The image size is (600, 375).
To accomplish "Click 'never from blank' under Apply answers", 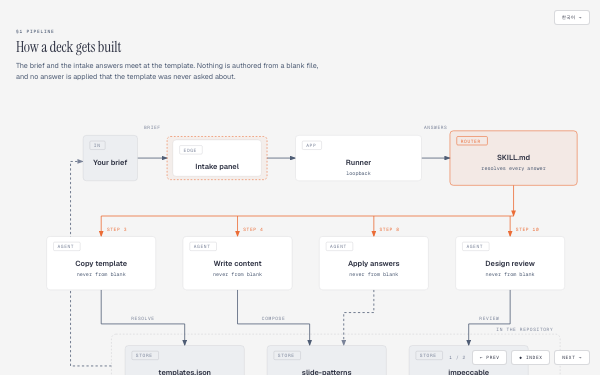I will coord(373,274).
